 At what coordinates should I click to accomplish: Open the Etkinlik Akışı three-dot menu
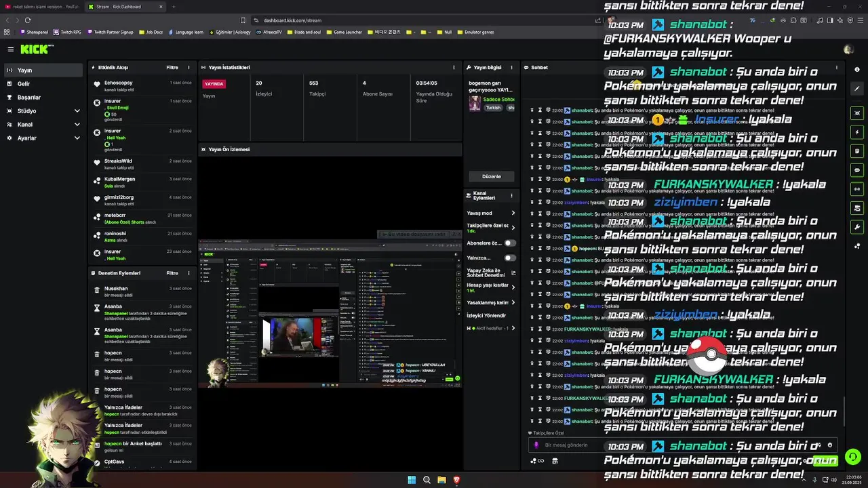(x=189, y=68)
